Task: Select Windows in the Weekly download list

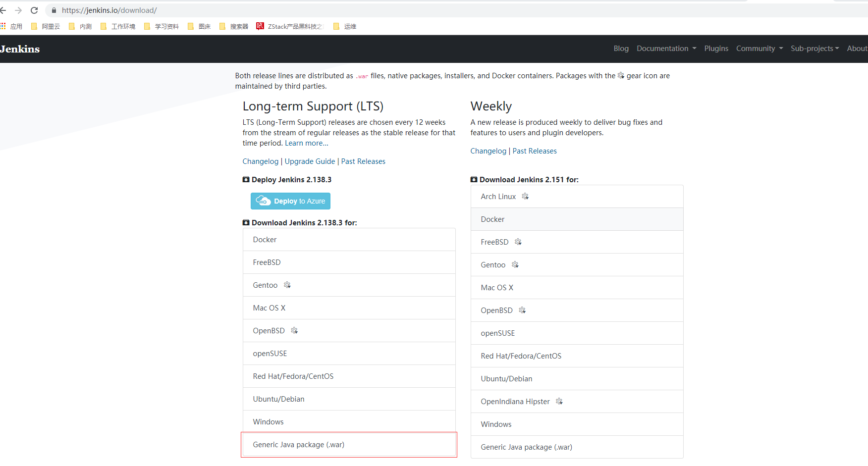Action: (577, 424)
